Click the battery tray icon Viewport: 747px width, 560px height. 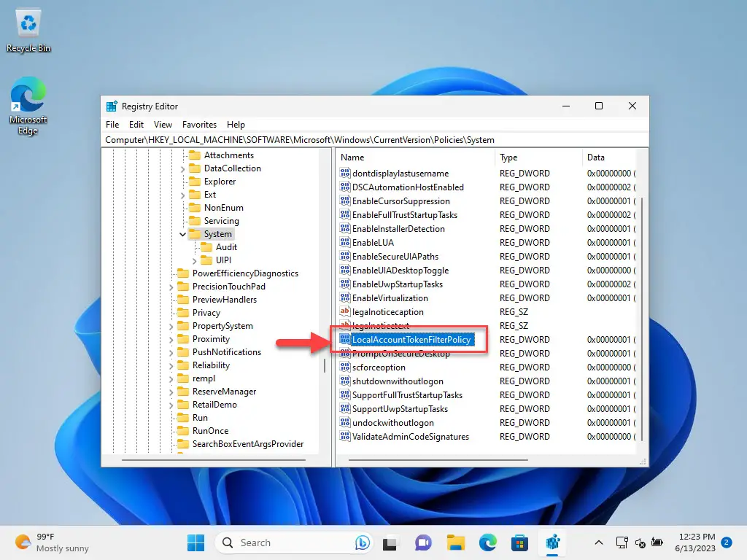(x=657, y=542)
